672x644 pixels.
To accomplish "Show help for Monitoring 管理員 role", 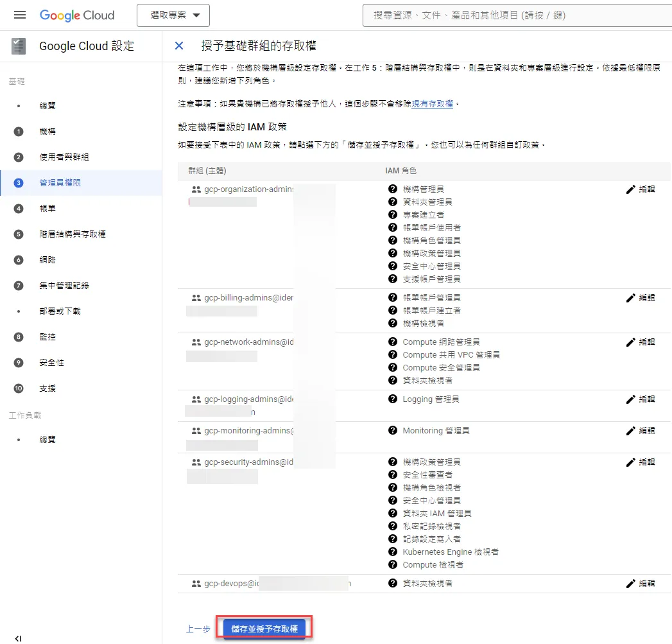I will [393, 430].
